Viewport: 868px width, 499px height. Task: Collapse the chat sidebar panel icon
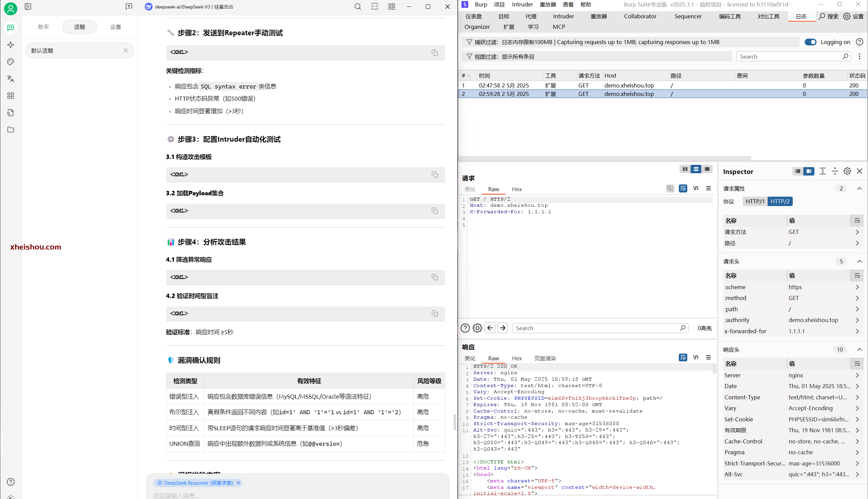[x=28, y=6]
